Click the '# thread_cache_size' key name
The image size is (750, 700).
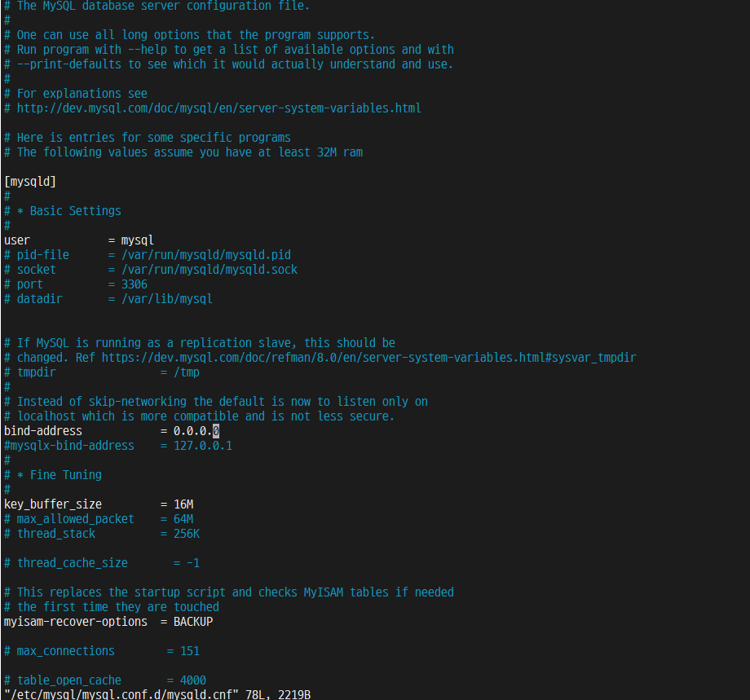66,563
